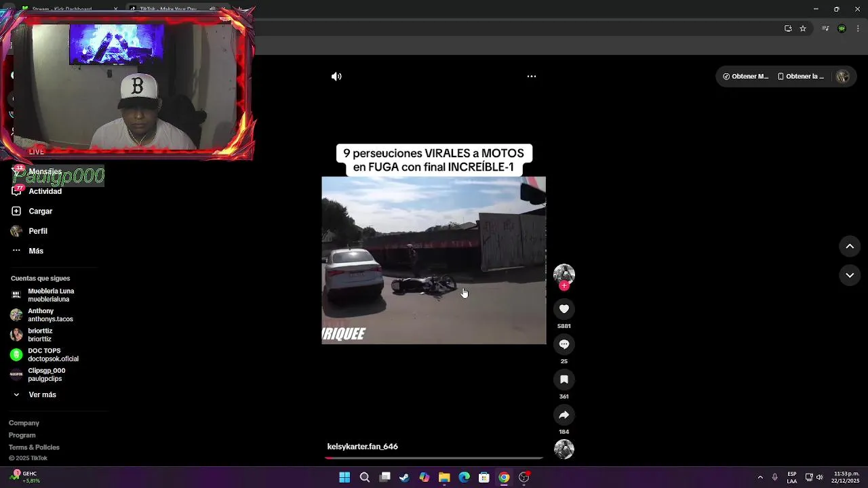Open Microsoft Store from the taskbar
The height and width of the screenshot is (488, 868).
click(x=484, y=477)
